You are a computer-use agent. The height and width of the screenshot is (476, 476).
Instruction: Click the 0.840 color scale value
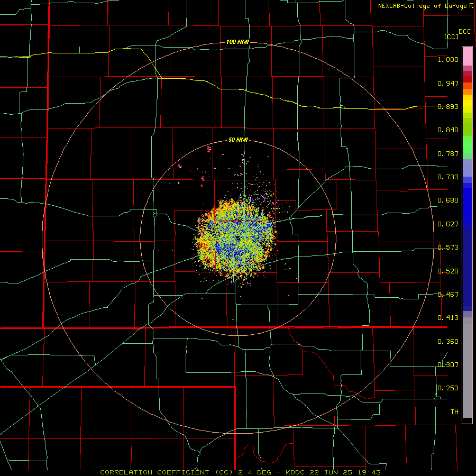point(448,130)
